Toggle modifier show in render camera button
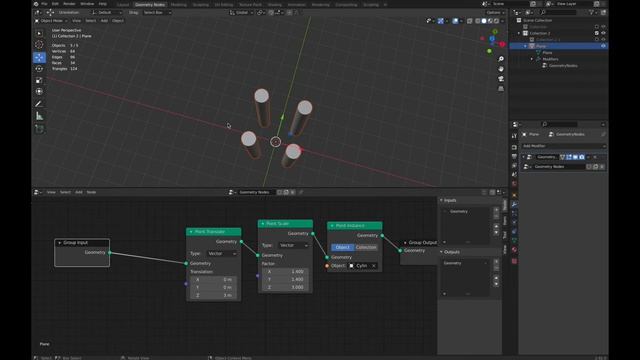The image size is (640, 360). coord(582,157)
